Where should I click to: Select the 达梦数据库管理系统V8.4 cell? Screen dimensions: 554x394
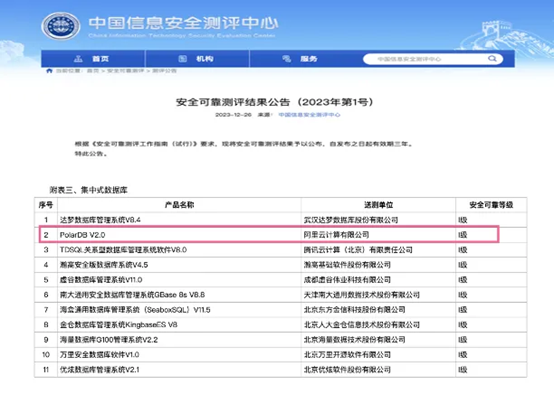(179, 220)
